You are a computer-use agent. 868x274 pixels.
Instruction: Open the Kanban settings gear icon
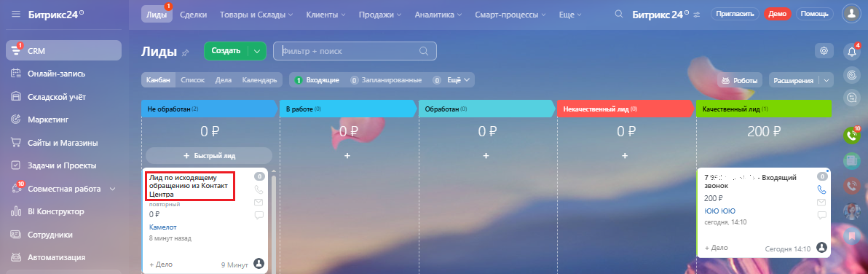tap(824, 51)
